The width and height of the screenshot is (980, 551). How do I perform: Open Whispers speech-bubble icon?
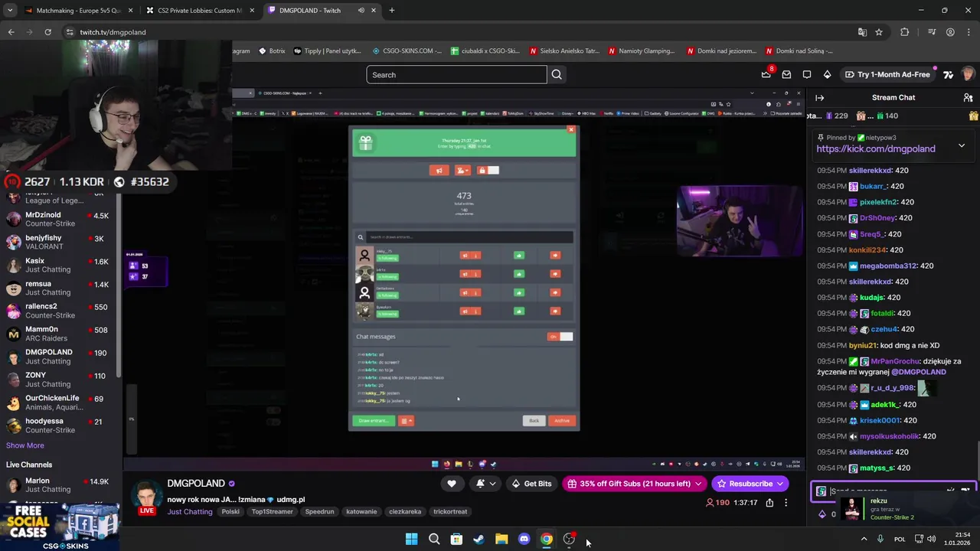(x=807, y=74)
